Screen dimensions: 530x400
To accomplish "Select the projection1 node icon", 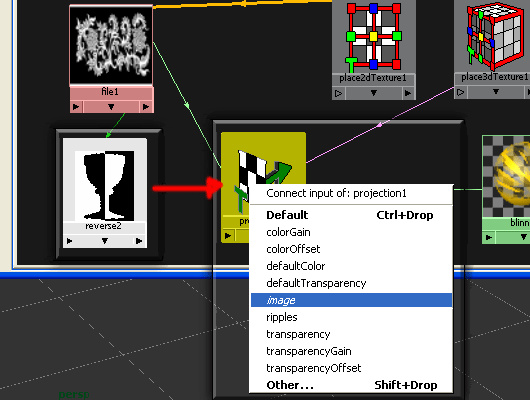I will tap(263, 174).
